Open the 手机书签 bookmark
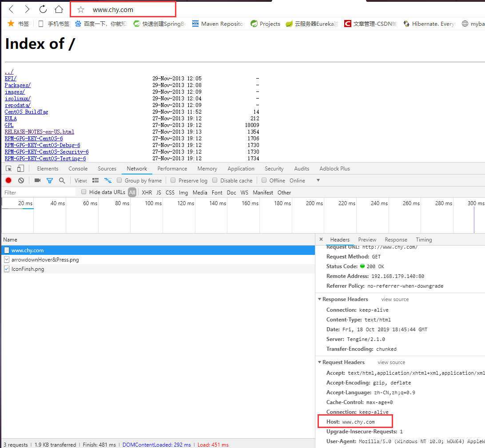The width and height of the screenshot is (485, 448). [x=54, y=24]
